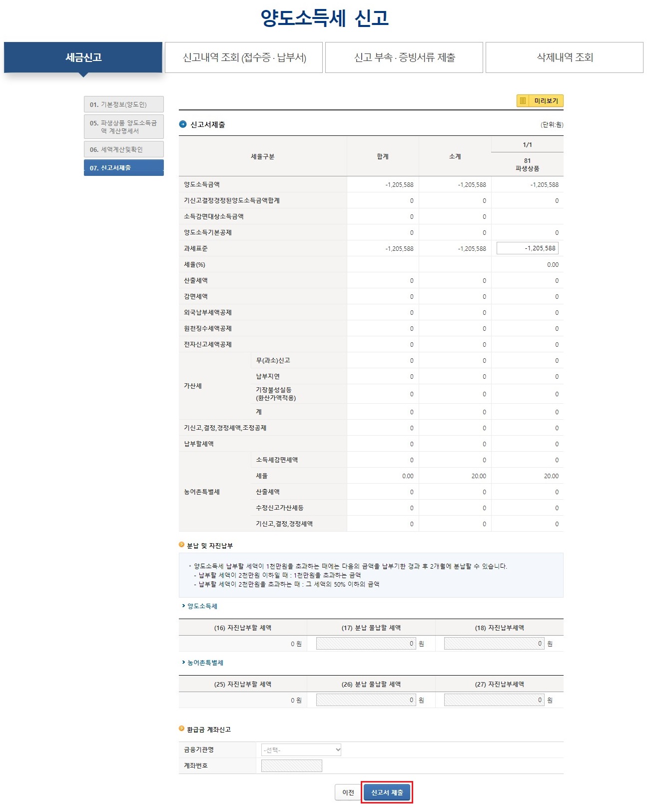Click the document icon in 미리보기 button
The width and height of the screenshot is (650, 812).
[x=523, y=101]
